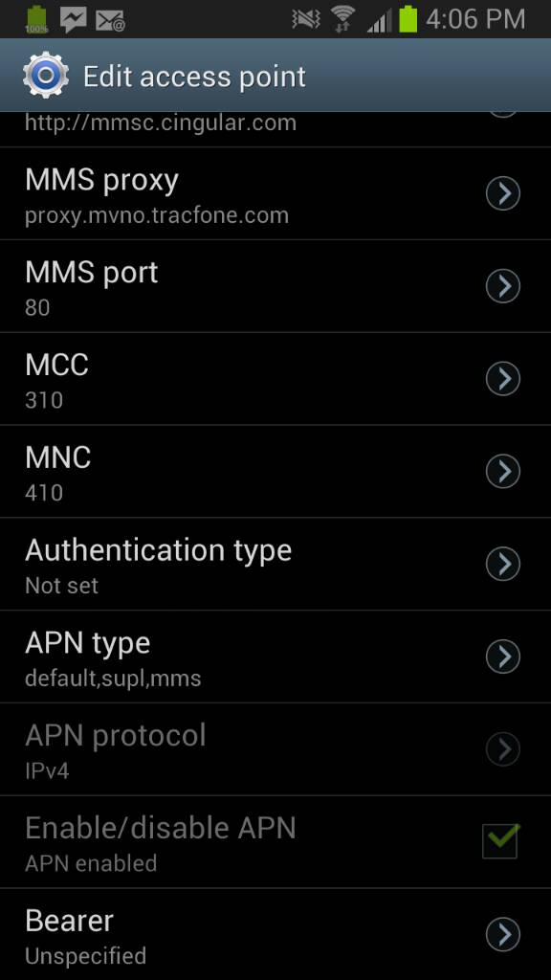Tap the 4:06 PM clock
Image resolution: width=551 pixels, height=980 pixels.
[475, 19]
